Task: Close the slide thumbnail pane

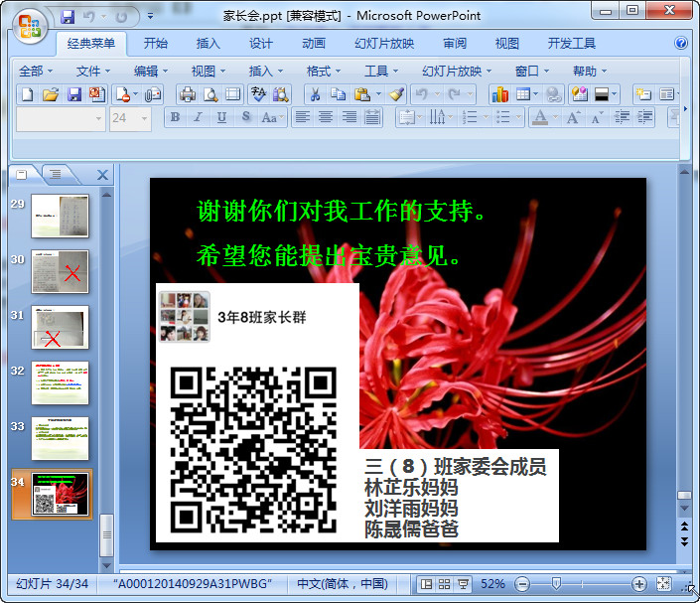Action: coord(102,175)
